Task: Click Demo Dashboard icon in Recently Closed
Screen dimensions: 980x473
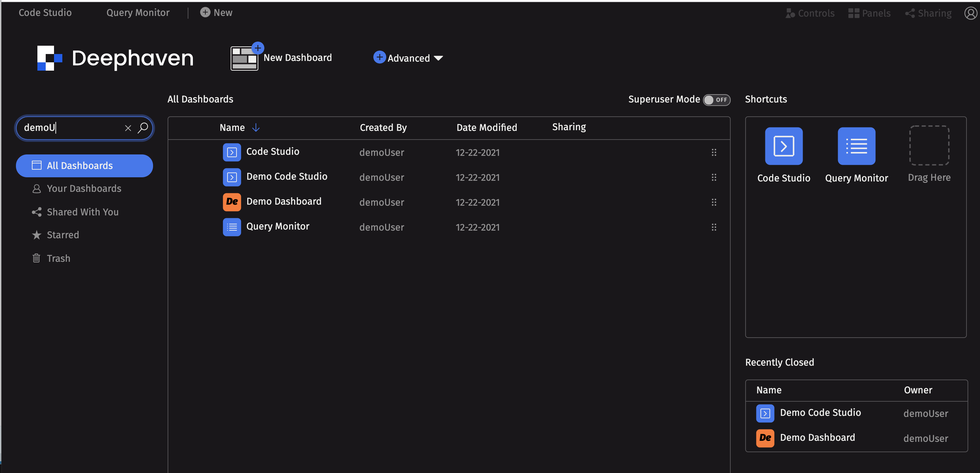Action: click(765, 438)
